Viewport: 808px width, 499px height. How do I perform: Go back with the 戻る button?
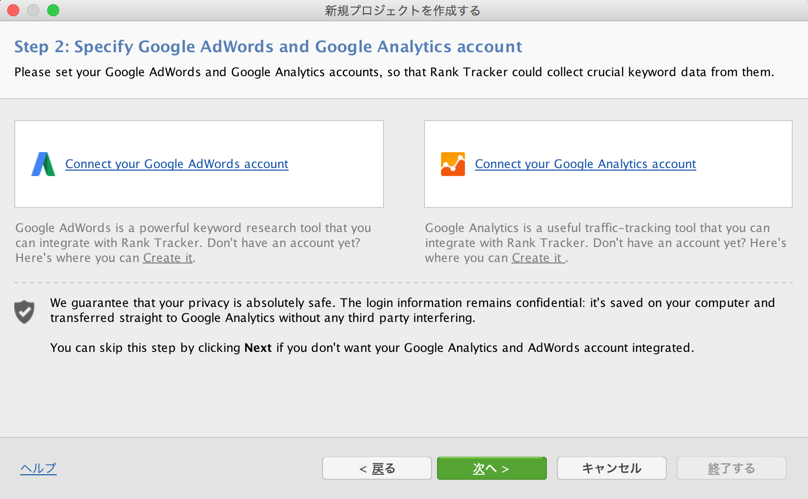[377, 468]
